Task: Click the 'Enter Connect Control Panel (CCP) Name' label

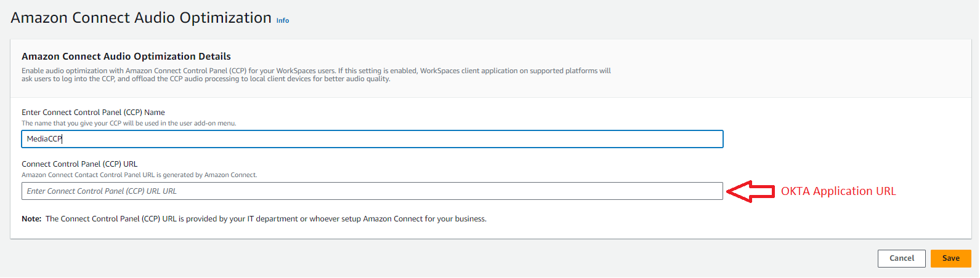Action: tap(93, 113)
